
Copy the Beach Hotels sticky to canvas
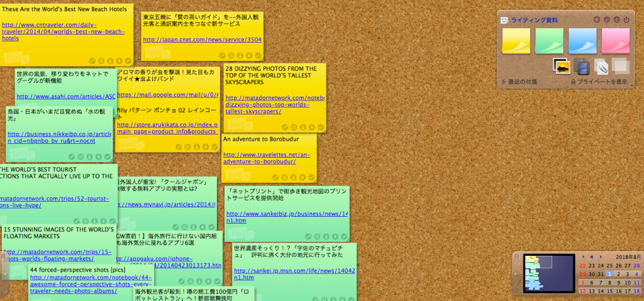pos(119,61)
